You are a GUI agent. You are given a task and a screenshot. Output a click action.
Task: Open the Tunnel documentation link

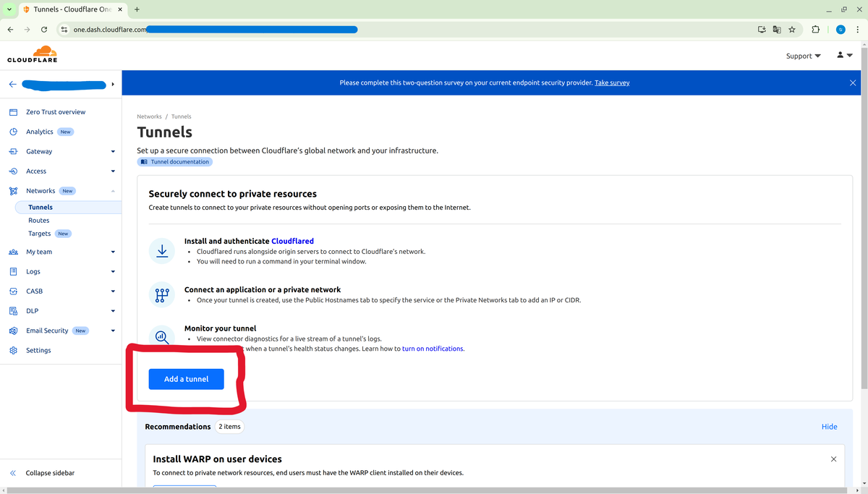pos(175,162)
